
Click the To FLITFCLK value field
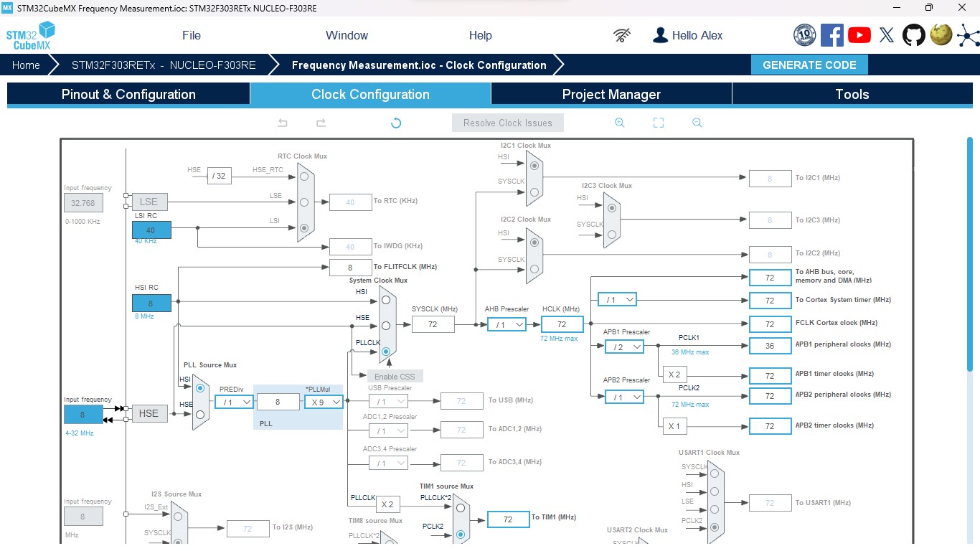(350, 267)
